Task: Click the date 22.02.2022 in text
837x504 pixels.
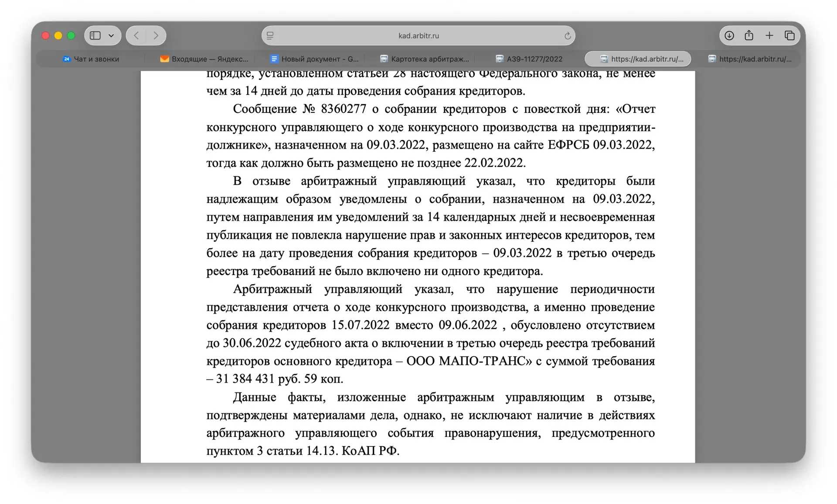Action: click(493, 163)
